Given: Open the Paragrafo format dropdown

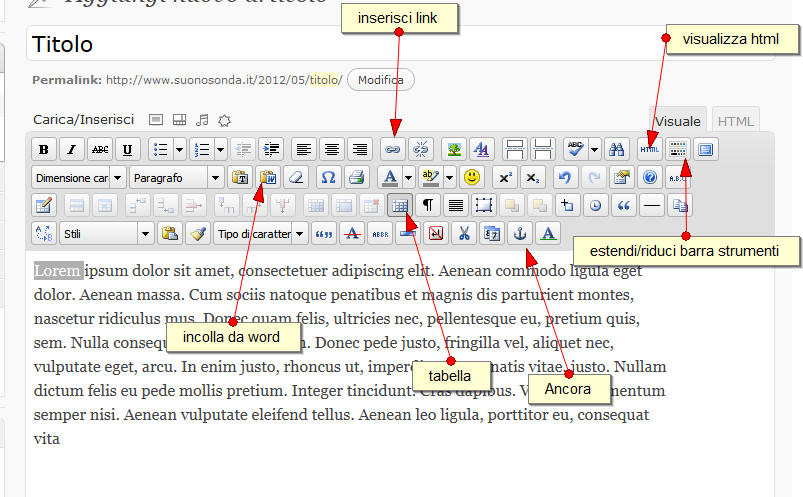Looking at the screenshot, I should click(x=177, y=178).
